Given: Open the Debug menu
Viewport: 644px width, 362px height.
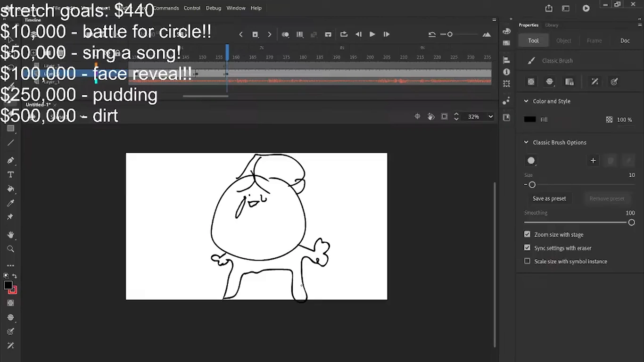Looking at the screenshot, I should 214,8.
